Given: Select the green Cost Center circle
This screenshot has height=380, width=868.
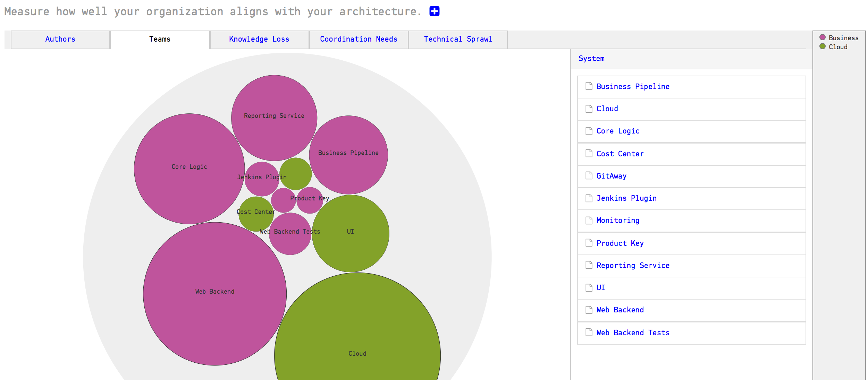Looking at the screenshot, I should tap(256, 214).
